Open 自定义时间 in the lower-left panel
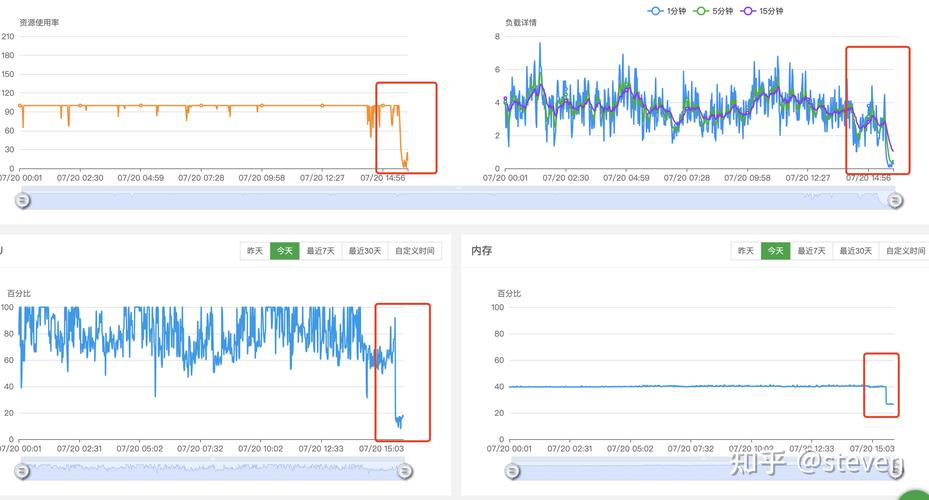 (x=415, y=251)
